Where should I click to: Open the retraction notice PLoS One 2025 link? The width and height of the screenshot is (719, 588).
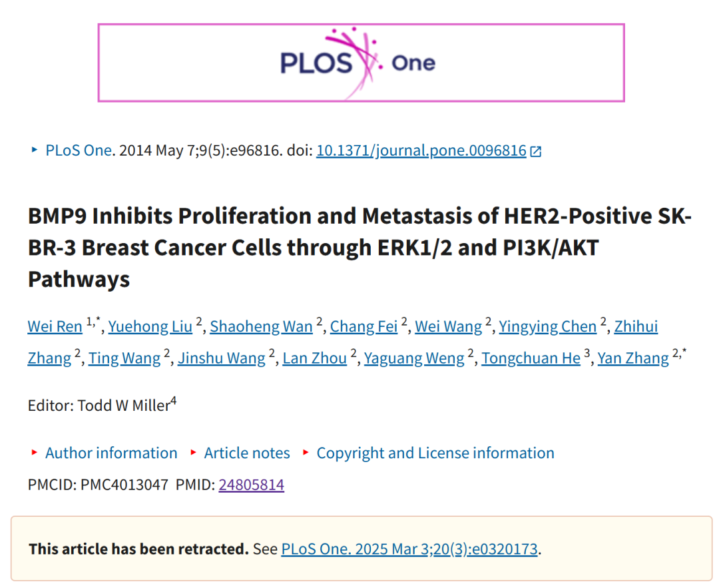pos(409,549)
